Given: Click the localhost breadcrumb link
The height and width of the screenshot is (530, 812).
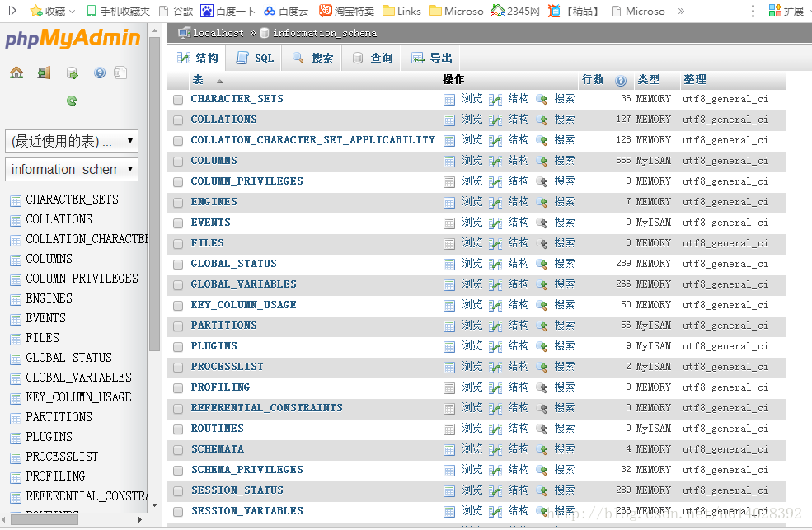Looking at the screenshot, I should 219,34.
